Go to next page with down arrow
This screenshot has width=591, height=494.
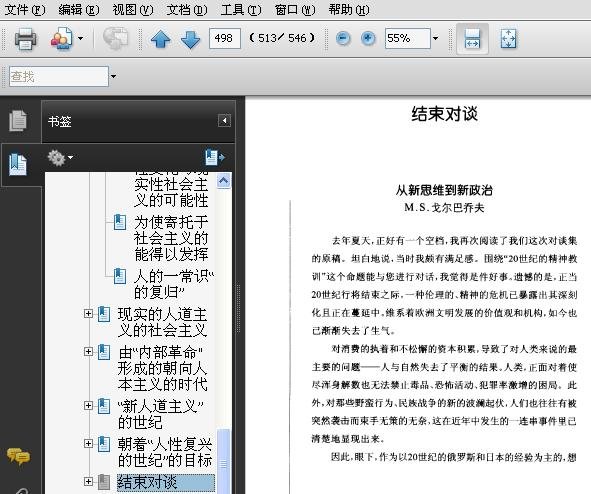tap(190, 39)
